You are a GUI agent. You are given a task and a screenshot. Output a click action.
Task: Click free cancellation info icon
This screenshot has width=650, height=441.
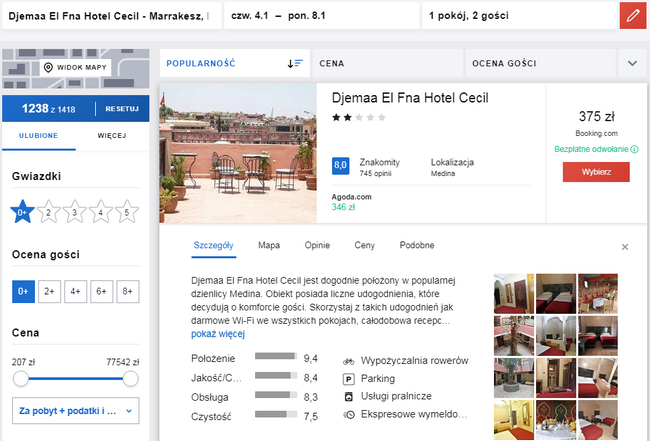click(x=634, y=150)
